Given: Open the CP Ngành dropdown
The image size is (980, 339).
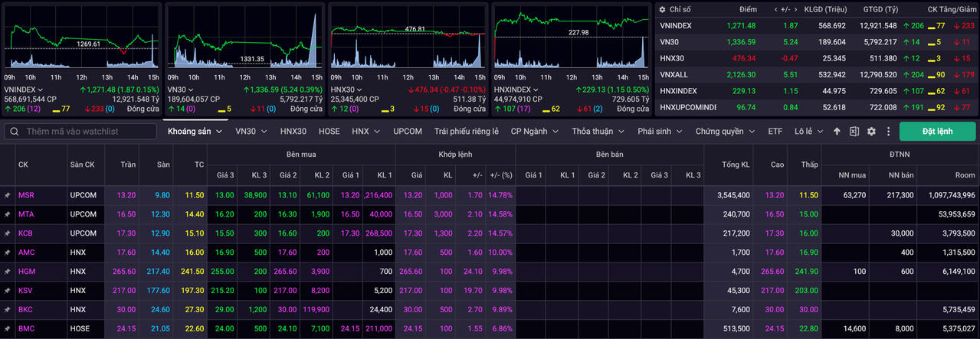Looking at the screenshot, I should tap(534, 132).
